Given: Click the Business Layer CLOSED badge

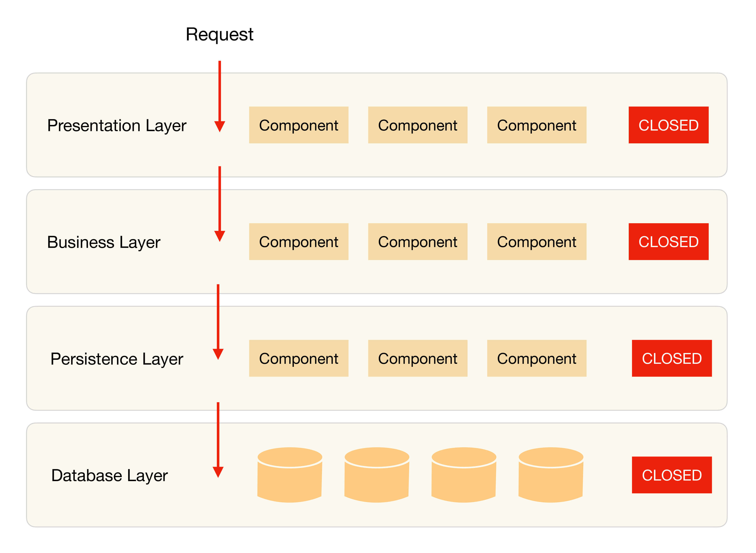Looking at the screenshot, I should [x=668, y=242].
